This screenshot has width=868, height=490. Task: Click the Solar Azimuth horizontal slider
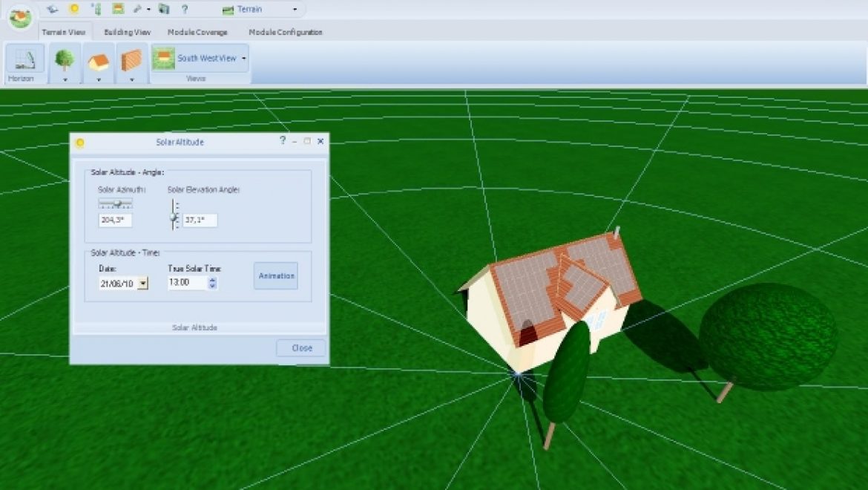pos(116,203)
